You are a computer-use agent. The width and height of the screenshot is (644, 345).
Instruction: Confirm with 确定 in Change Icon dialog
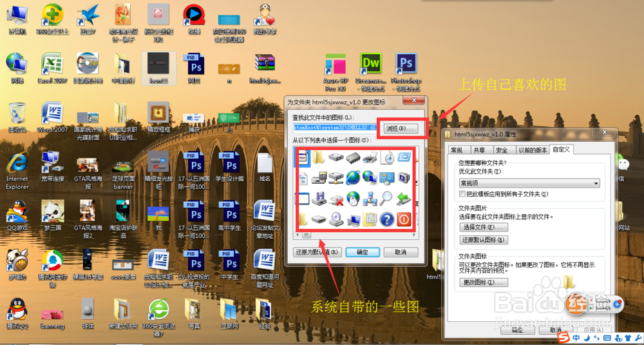pos(363,252)
